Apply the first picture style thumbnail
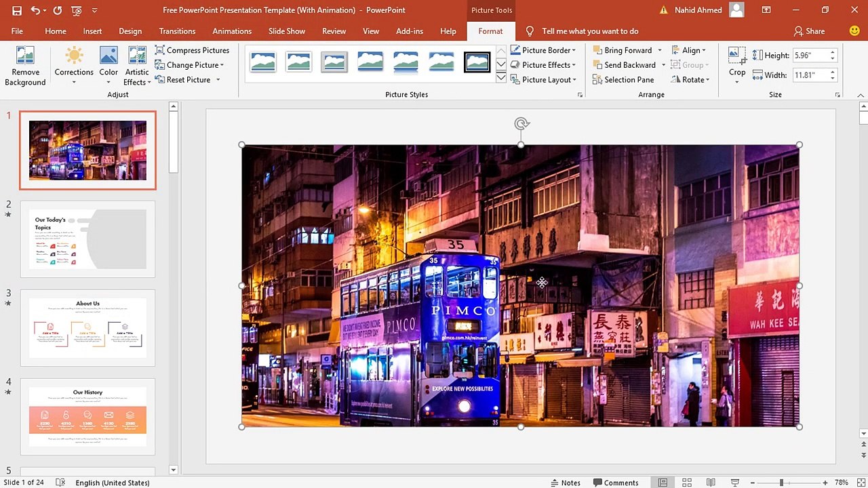The height and width of the screenshot is (488, 868). pyautogui.click(x=263, y=62)
